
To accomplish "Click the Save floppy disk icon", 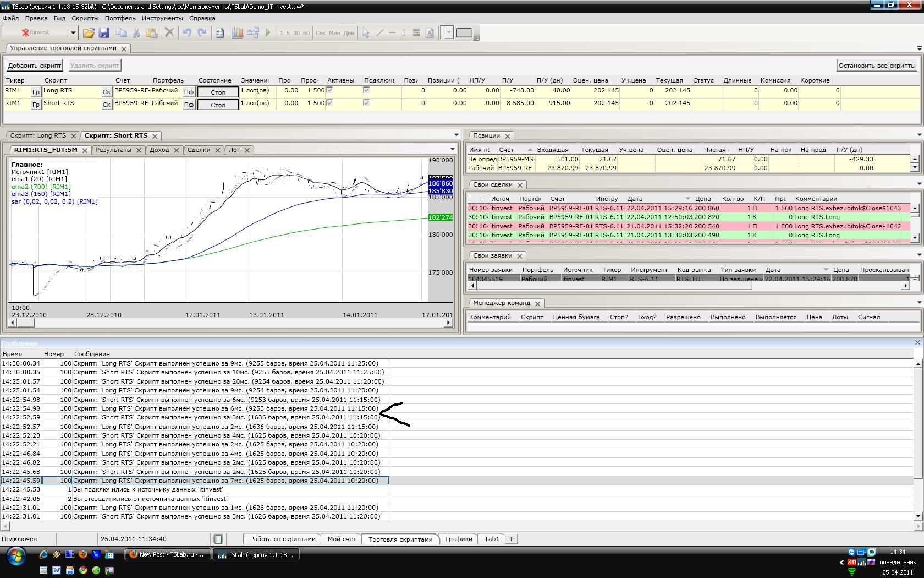I will 103,33.
